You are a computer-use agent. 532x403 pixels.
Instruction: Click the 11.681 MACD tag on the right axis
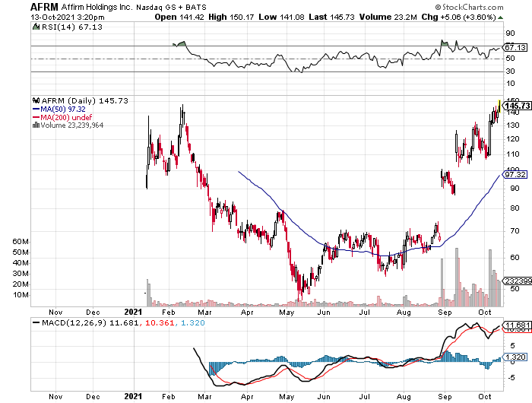point(516,325)
